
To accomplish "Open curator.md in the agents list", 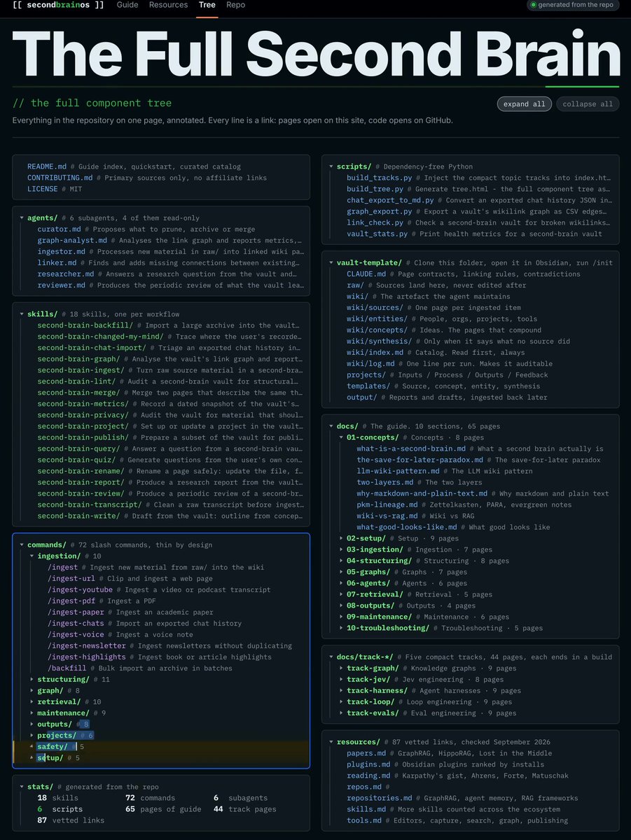I will coord(60,229).
